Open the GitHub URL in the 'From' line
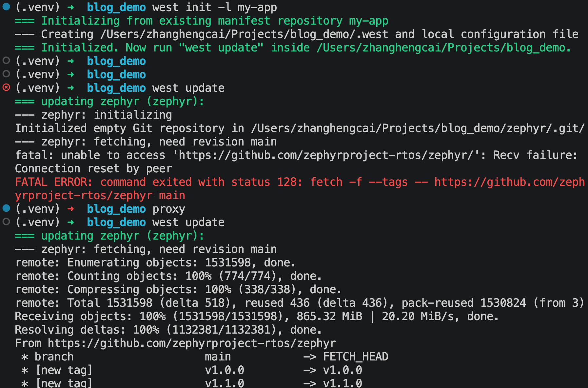 192,343
